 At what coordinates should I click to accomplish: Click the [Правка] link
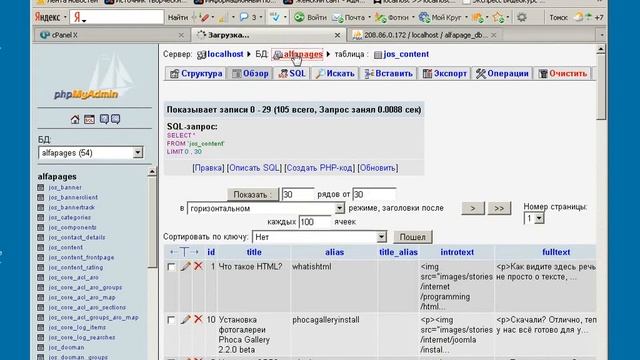208,168
